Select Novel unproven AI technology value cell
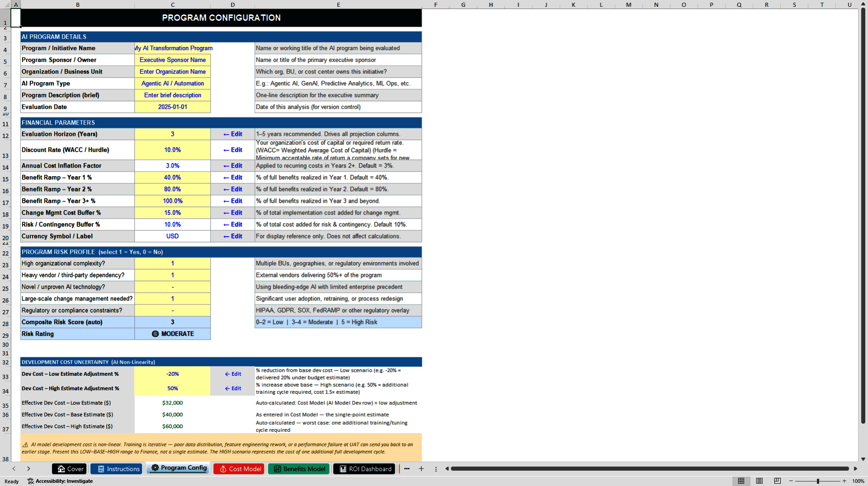 pyautogui.click(x=173, y=287)
